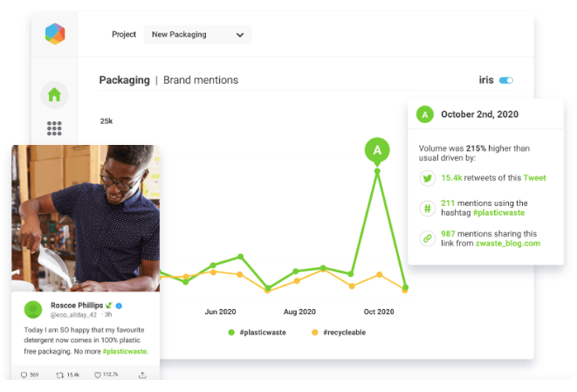Click the 211 mentions figure

point(448,203)
